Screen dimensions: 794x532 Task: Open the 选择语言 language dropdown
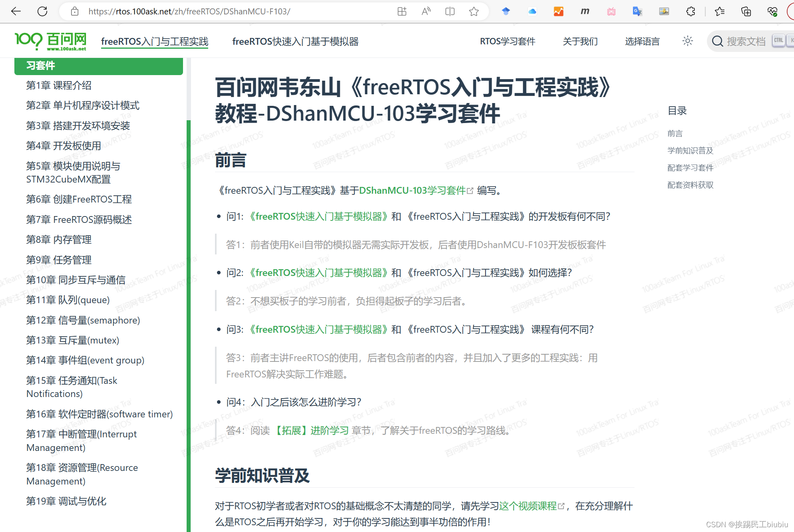tap(642, 41)
